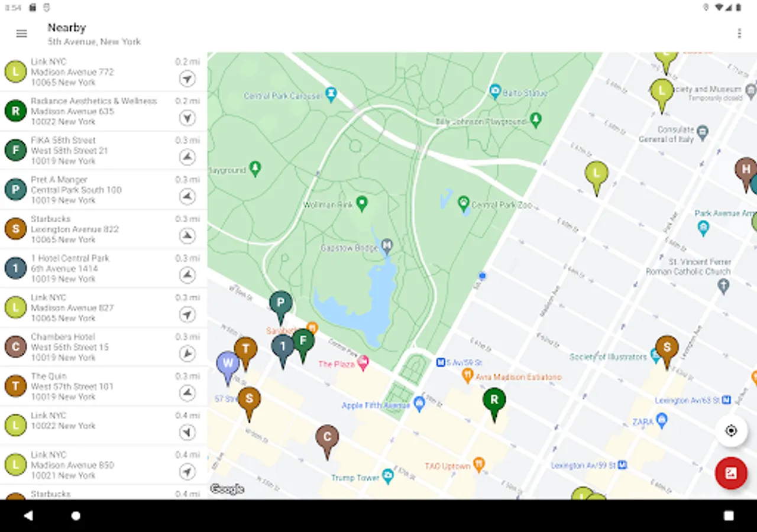Image resolution: width=757 pixels, height=532 pixels.
Task: Tap the Central Park Zoo marker
Action: click(x=464, y=203)
